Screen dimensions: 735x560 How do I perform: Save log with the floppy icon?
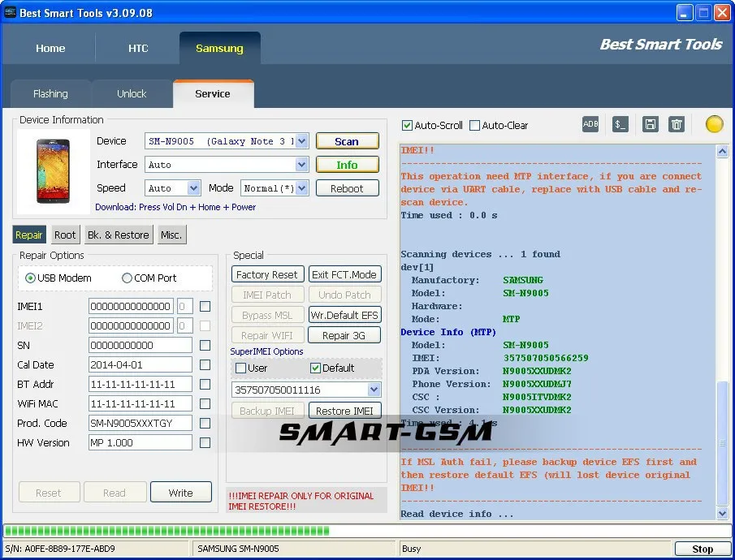[x=651, y=124]
